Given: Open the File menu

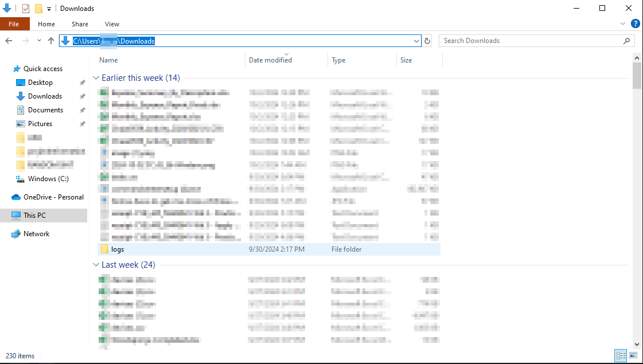Looking at the screenshot, I should [x=14, y=24].
